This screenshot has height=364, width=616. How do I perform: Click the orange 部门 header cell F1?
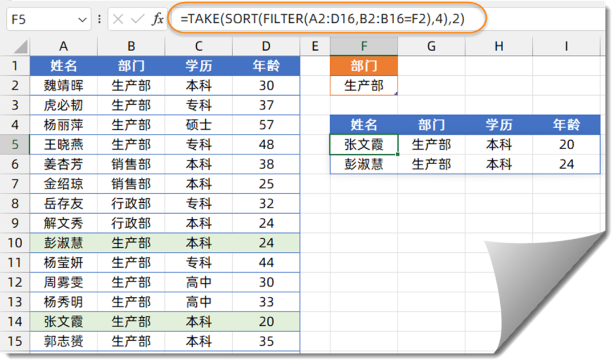click(x=363, y=66)
